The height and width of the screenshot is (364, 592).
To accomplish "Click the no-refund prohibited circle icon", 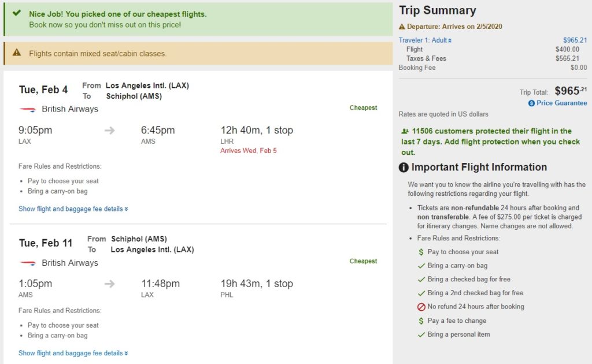I will pos(421,307).
